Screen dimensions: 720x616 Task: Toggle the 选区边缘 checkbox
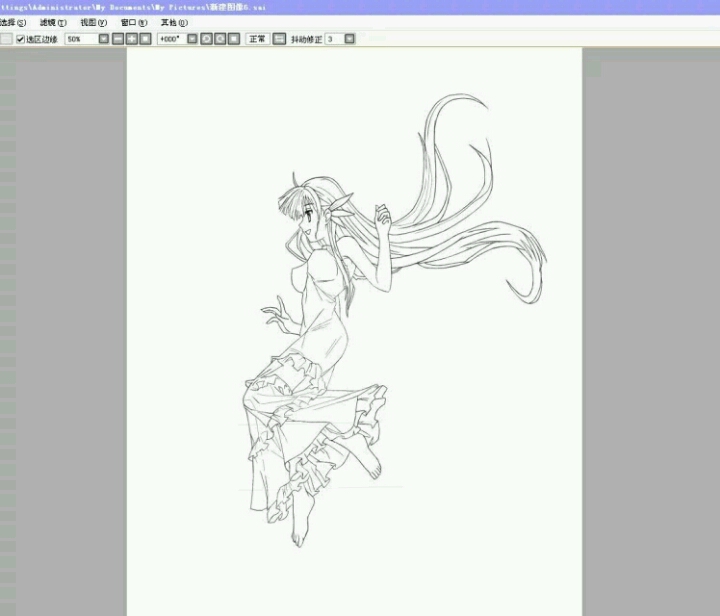[x=21, y=39]
